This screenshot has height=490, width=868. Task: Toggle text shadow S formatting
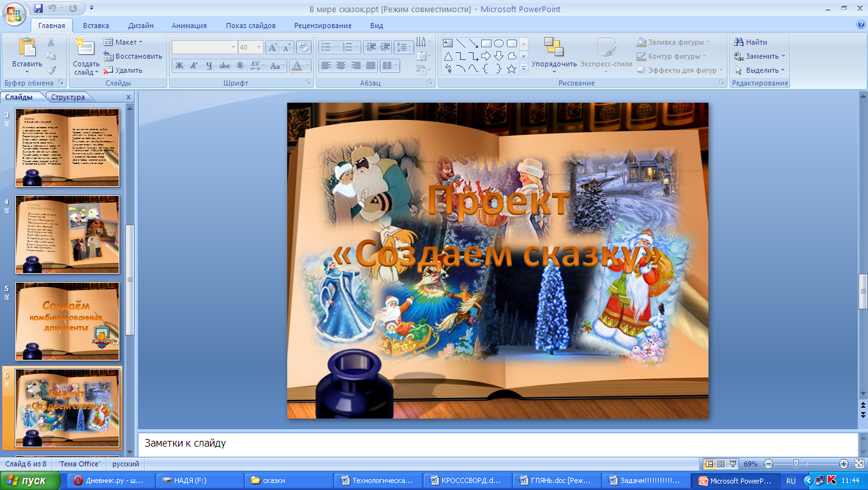click(240, 65)
